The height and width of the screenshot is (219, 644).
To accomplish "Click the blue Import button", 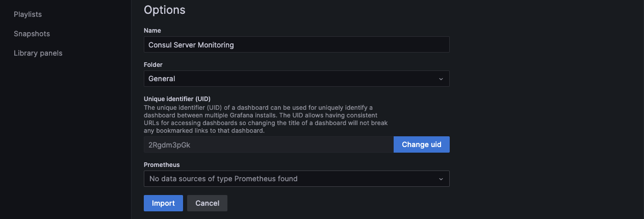I will [163, 203].
